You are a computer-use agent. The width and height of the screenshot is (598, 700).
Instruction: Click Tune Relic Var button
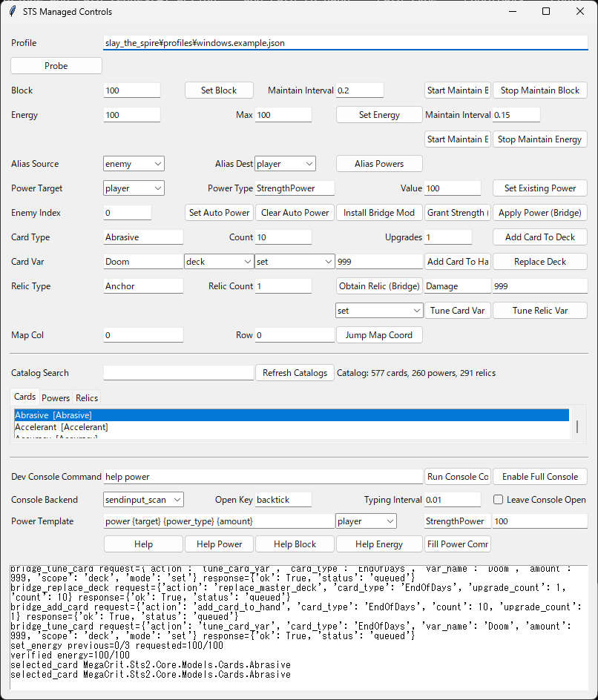click(x=540, y=311)
